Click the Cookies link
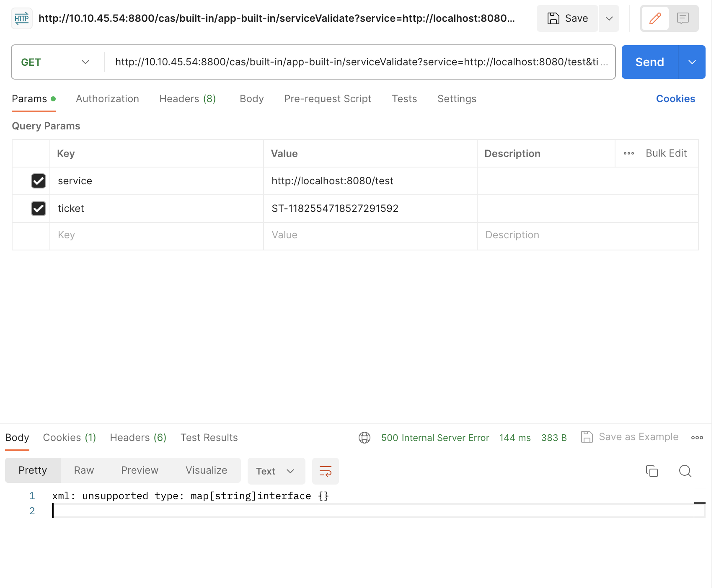Screen dimensions: 724x588 coord(675,99)
